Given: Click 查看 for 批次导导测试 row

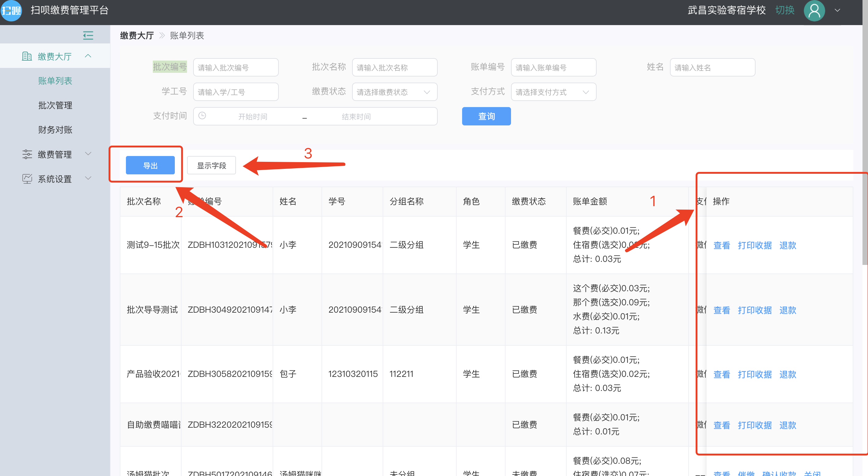Looking at the screenshot, I should [721, 310].
